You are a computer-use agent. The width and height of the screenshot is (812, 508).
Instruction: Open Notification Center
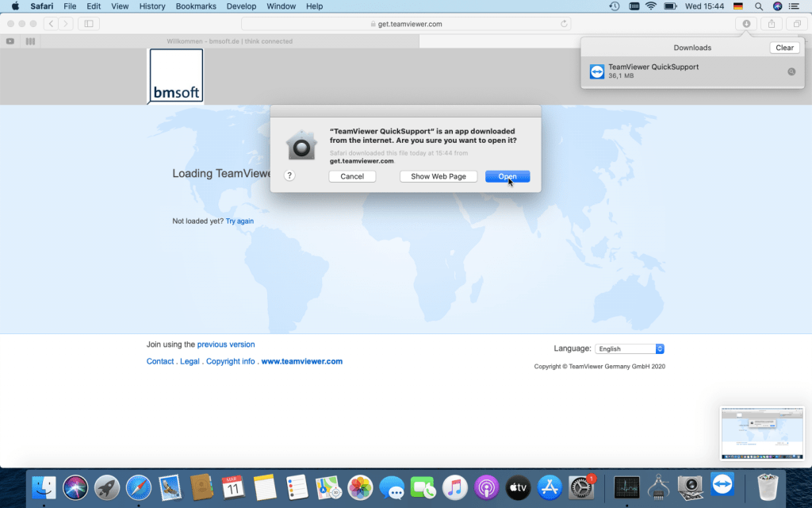[794, 6]
